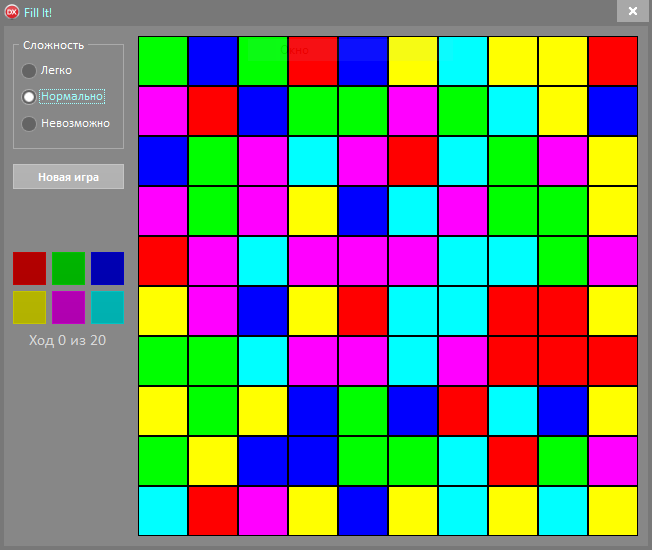This screenshot has height=550, width=652.
Task: Select the yellow color swatch in the palette
Action: pos(29,307)
